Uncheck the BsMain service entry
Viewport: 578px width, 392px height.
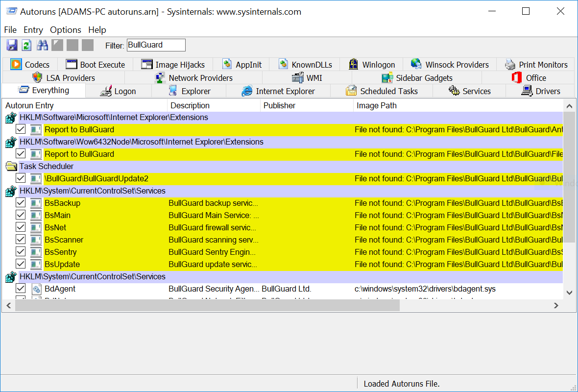pyautogui.click(x=21, y=215)
